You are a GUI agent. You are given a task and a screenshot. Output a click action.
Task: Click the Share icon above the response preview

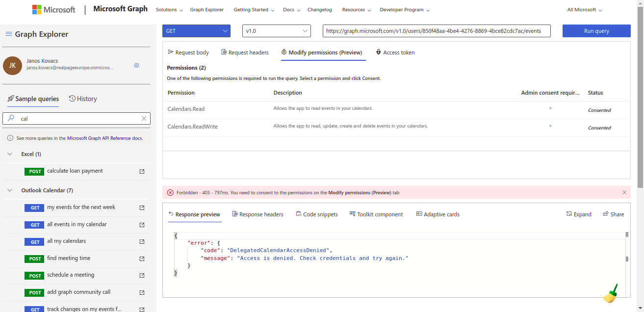click(x=613, y=214)
